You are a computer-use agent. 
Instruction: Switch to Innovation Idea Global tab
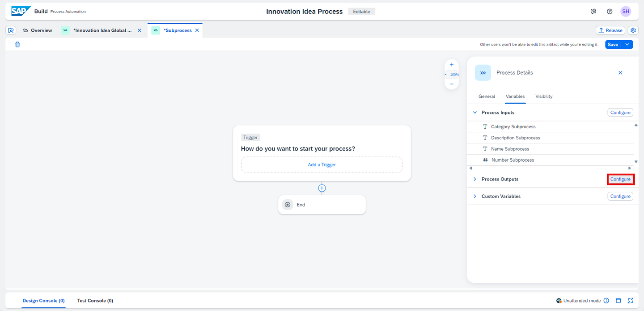[x=102, y=30]
